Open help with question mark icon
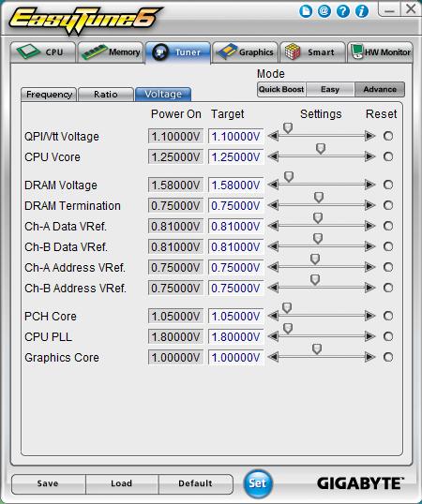Image resolution: width=422 pixels, height=504 pixels. [343, 11]
